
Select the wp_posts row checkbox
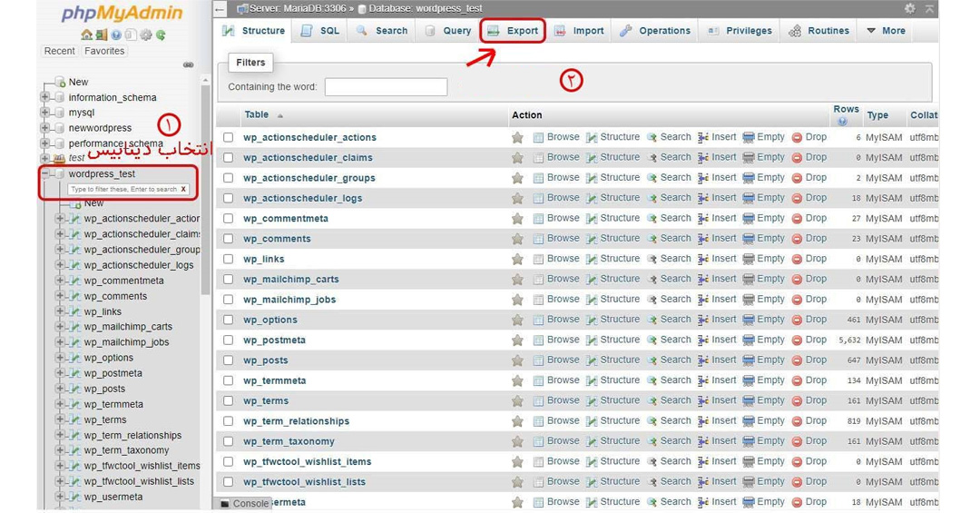point(229,360)
